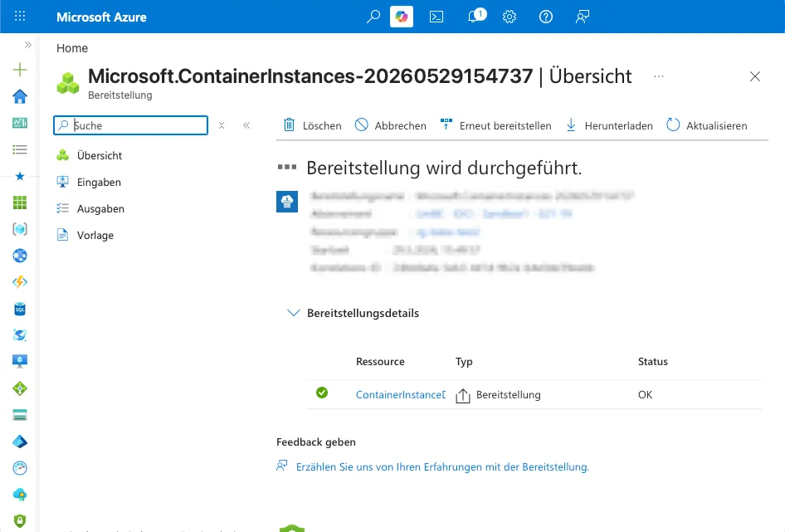This screenshot has width=785, height=532.
Task: Open Advisor cloud icon in sidebar
Action: click(x=20, y=495)
